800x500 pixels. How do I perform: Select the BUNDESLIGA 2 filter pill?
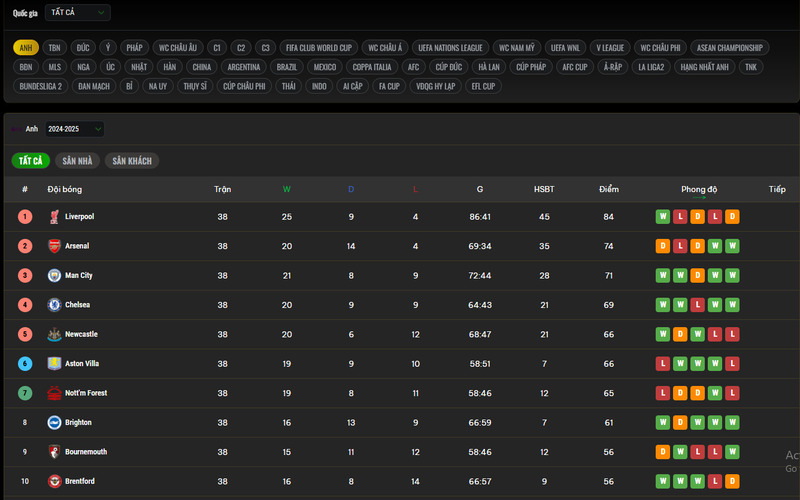click(40, 86)
